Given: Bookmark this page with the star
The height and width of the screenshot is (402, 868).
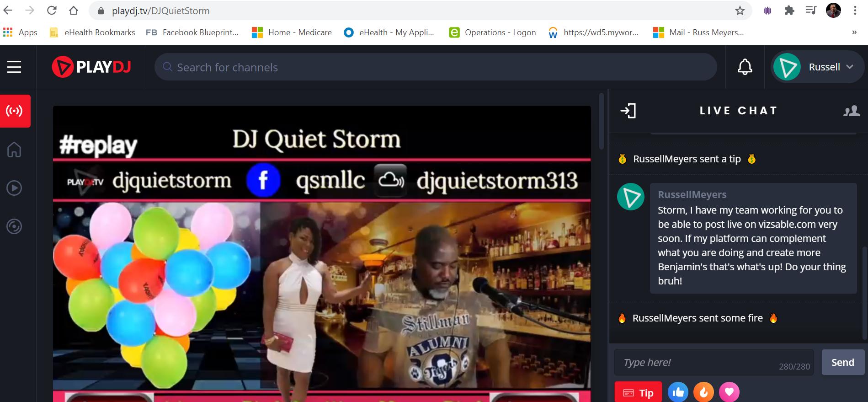Looking at the screenshot, I should (x=740, y=11).
